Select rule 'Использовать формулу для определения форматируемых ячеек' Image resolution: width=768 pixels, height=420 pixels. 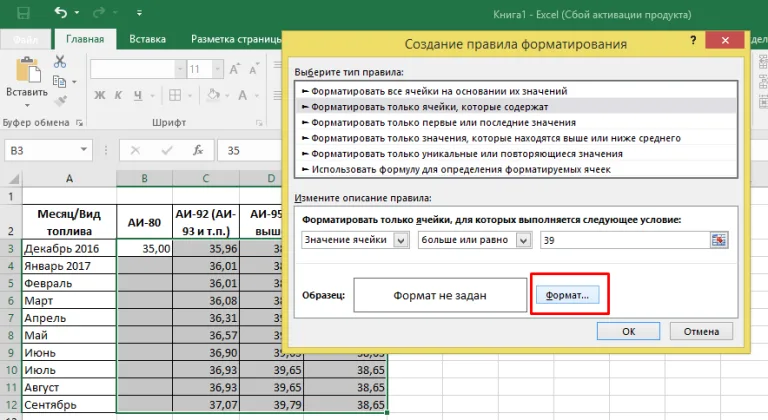click(461, 170)
